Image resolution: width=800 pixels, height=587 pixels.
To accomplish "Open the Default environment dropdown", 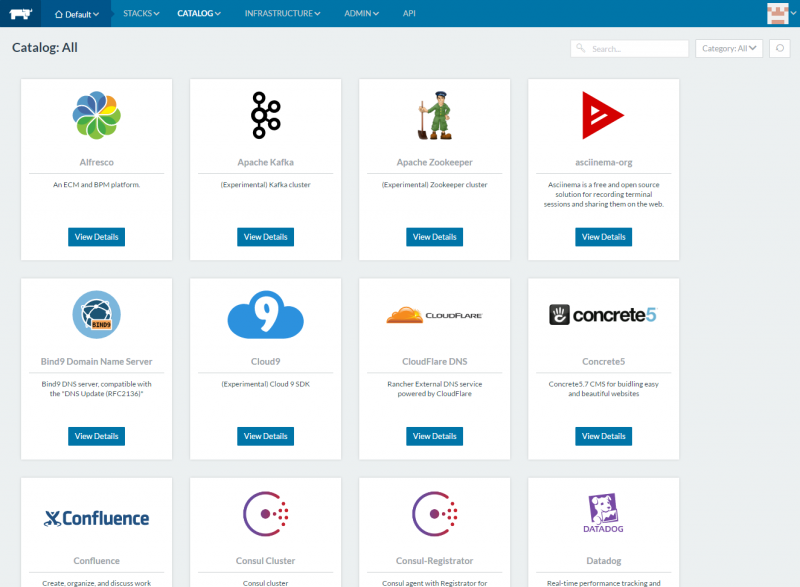I will pyautogui.click(x=77, y=14).
